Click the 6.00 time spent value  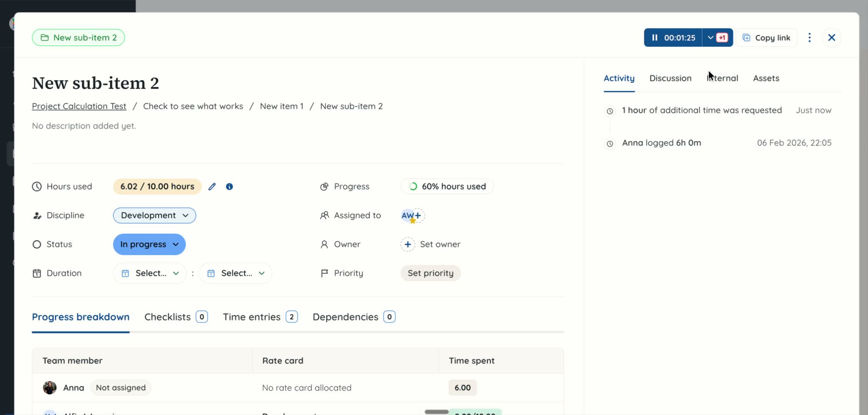tap(462, 388)
